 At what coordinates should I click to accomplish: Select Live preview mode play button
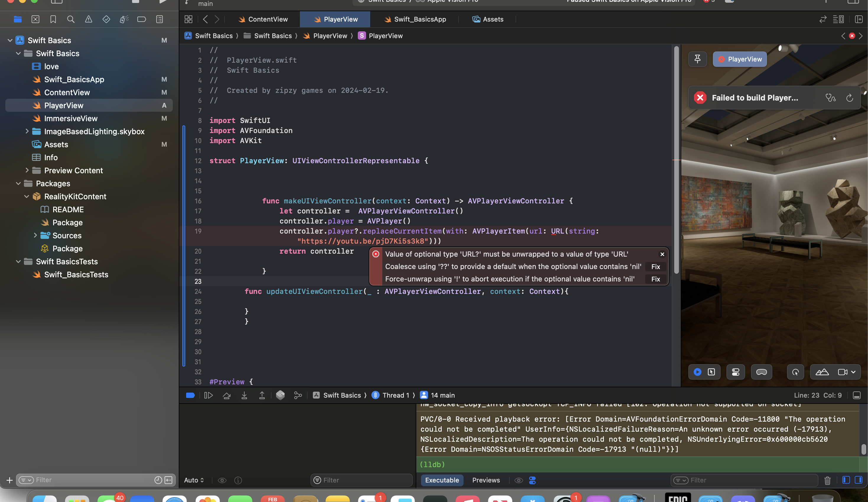pos(698,372)
